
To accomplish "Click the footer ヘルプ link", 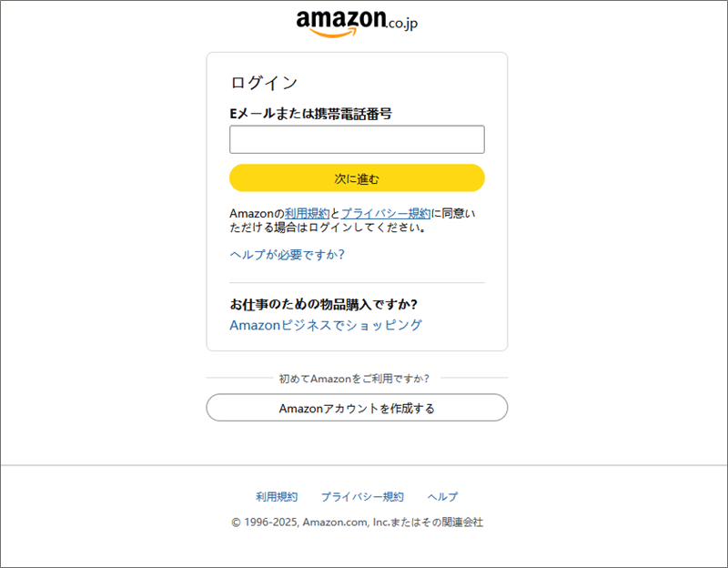I will click(442, 497).
